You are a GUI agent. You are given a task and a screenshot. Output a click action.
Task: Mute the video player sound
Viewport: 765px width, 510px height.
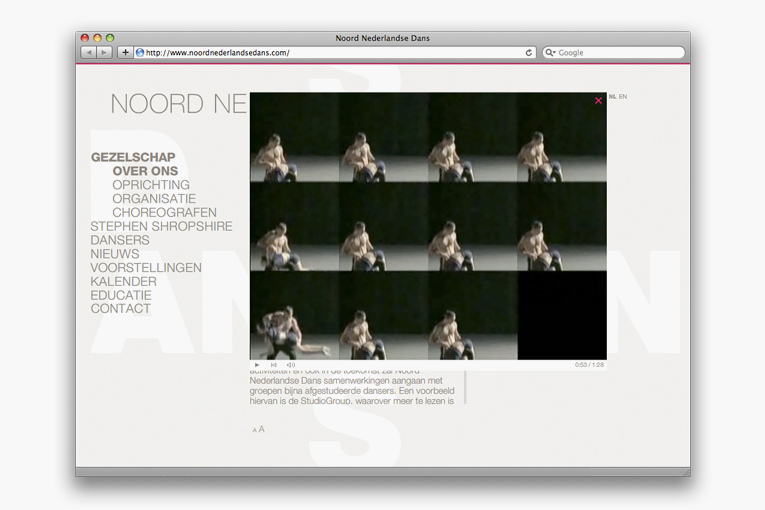click(x=291, y=365)
